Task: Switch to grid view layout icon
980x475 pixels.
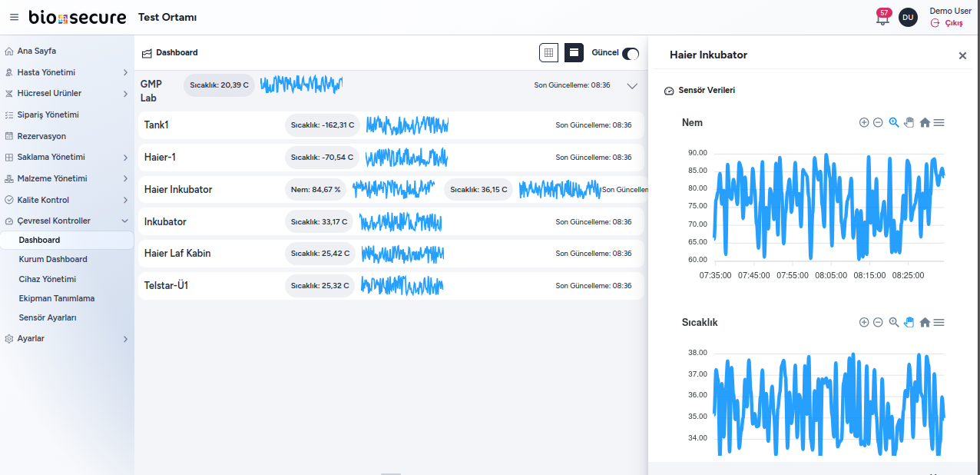Action: click(x=548, y=52)
